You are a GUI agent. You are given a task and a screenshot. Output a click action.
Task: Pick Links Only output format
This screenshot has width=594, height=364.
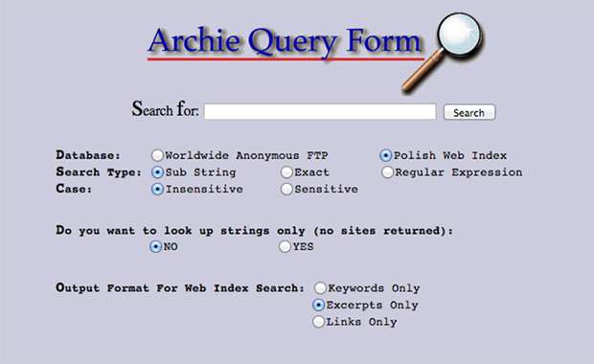(319, 322)
